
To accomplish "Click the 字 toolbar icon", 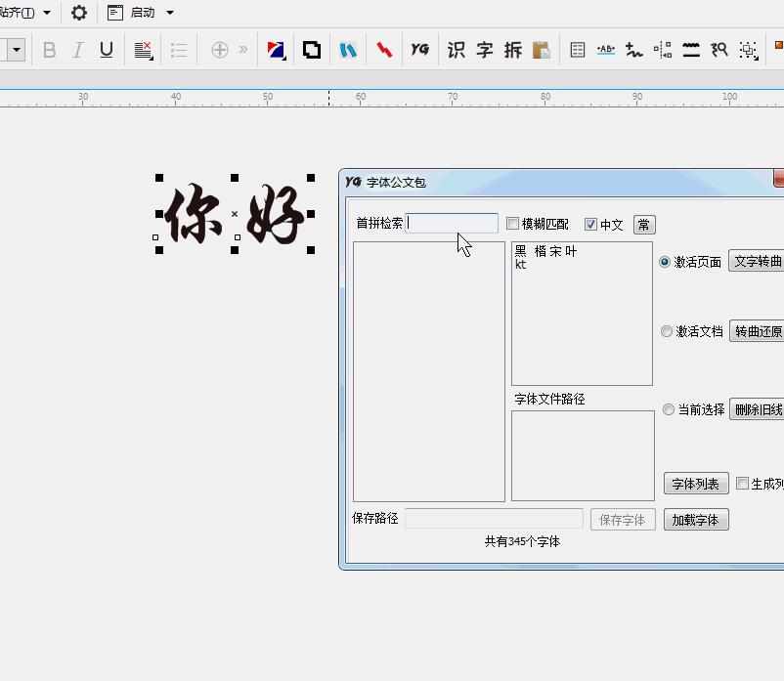I will [x=485, y=49].
